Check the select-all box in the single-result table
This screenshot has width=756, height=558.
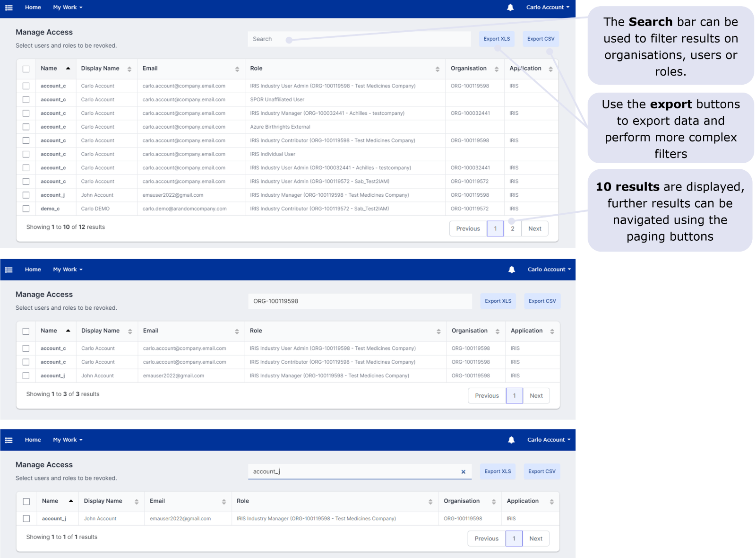point(26,502)
